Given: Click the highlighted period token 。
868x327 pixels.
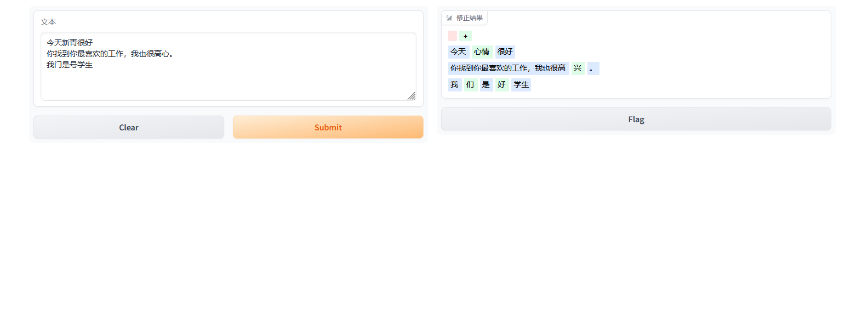Looking at the screenshot, I should (593, 68).
